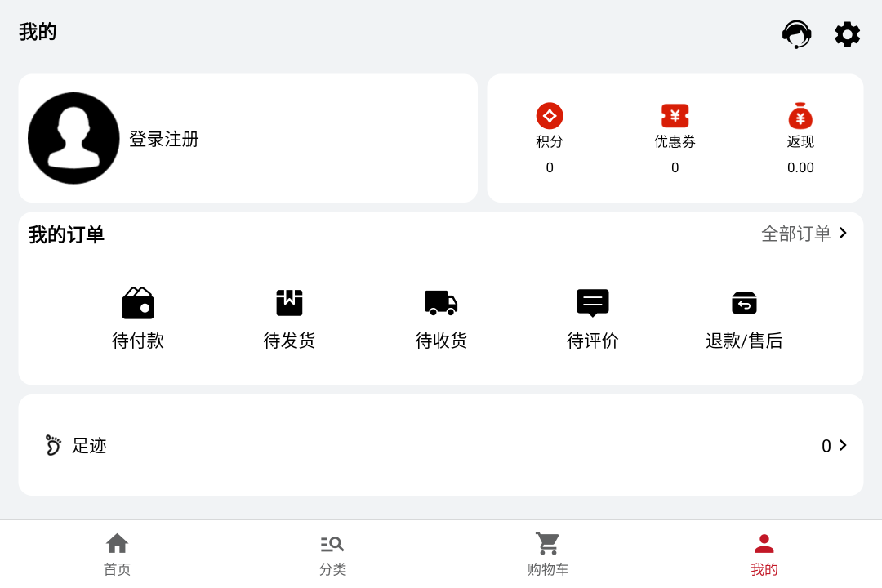The width and height of the screenshot is (882, 588).
Task: Switch to 首页 home tab
Action: [x=117, y=555]
